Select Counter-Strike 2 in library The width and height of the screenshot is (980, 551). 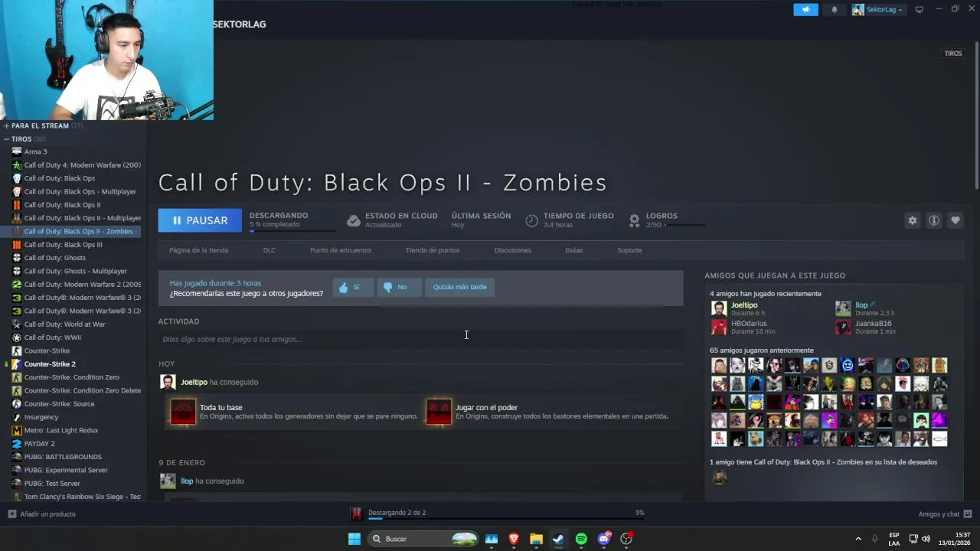50,364
